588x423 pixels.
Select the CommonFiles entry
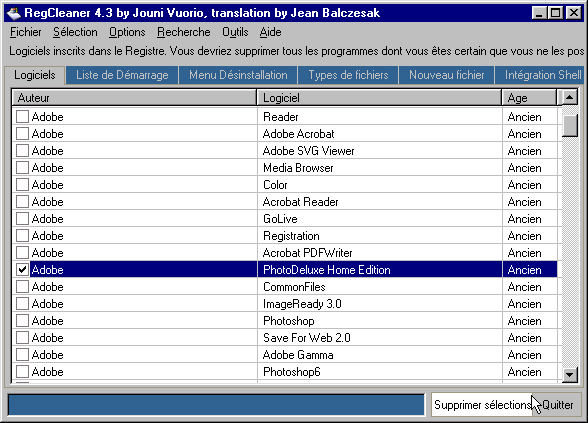[294, 286]
